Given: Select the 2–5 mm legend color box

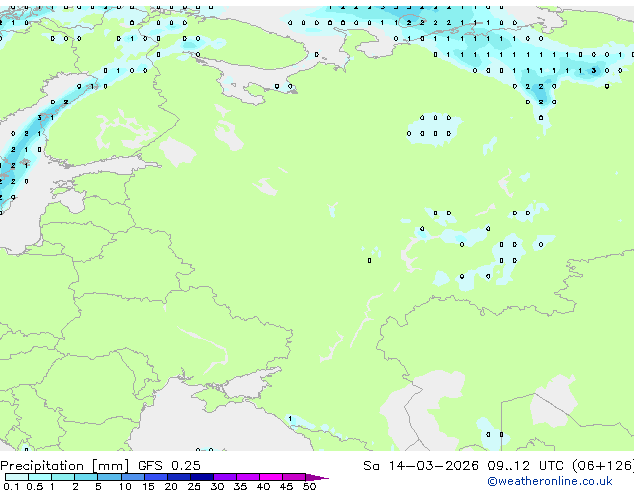Looking at the screenshot, I should click(x=86, y=477).
